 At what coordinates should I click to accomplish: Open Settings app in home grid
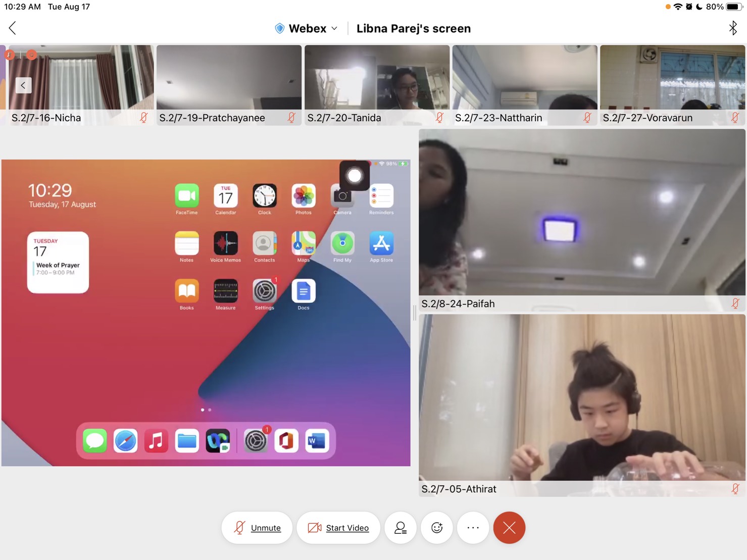[x=265, y=291]
